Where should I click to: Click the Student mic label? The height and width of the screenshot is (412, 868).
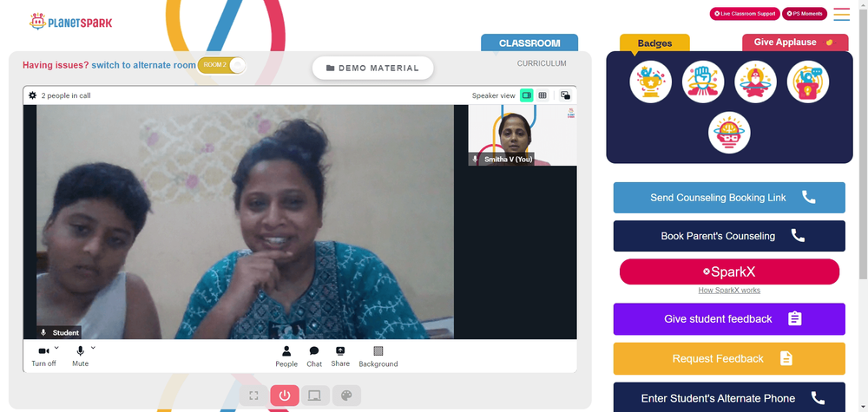tap(60, 333)
